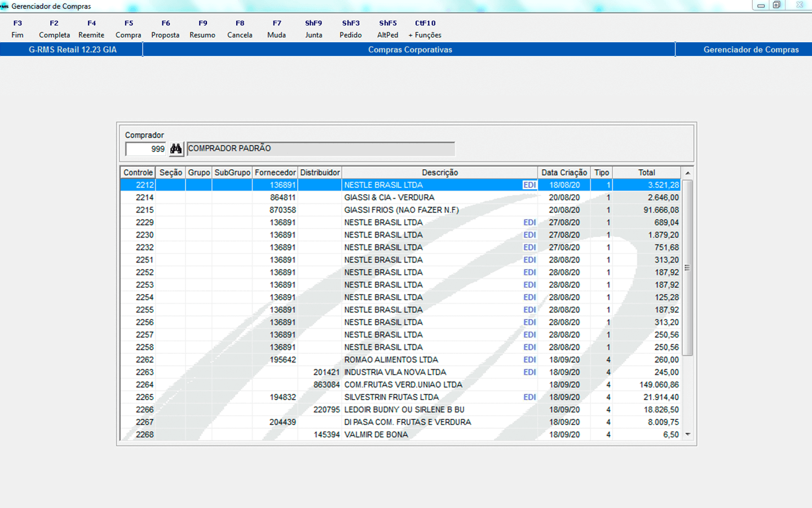Open the F9 Resumo summary
The image size is (812, 508).
[x=202, y=29]
